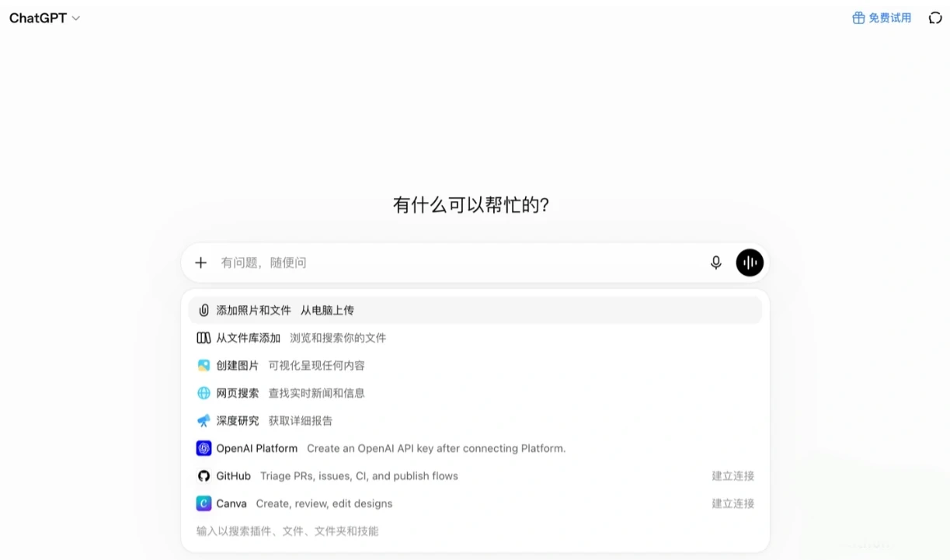Choose 网页搜索 menu option
The height and width of the screenshot is (560, 950).
pos(475,393)
